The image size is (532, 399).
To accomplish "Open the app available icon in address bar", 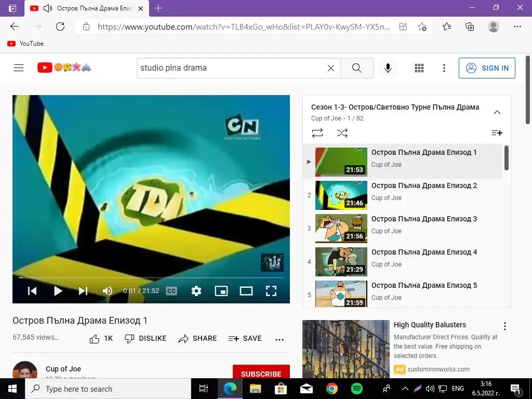I will [403, 26].
